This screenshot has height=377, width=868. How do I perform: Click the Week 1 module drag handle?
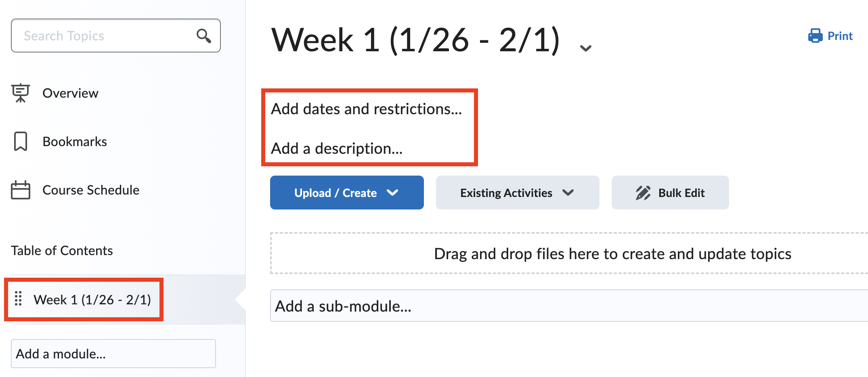[18, 299]
